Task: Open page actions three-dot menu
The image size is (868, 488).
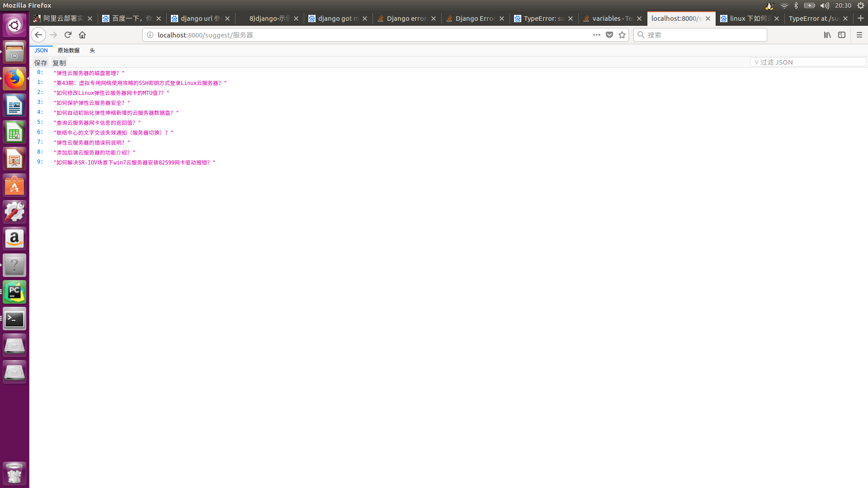Action: (x=597, y=35)
